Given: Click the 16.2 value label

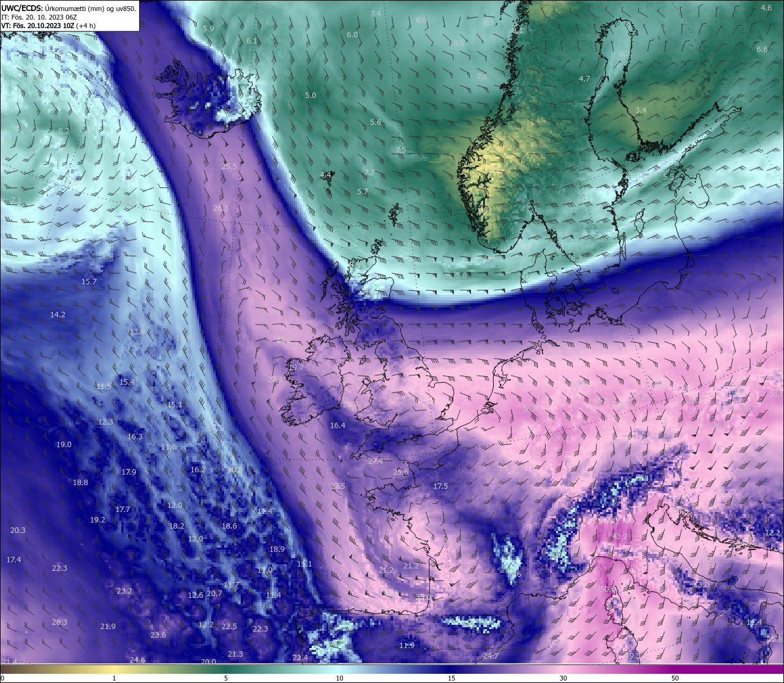Looking at the screenshot, I should click(198, 469).
